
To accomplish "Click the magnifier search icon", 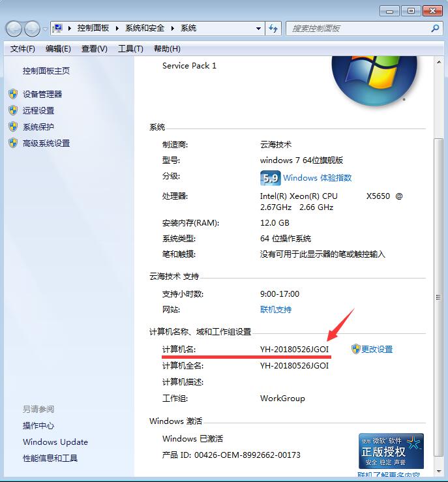I will pyautogui.click(x=435, y=29).
